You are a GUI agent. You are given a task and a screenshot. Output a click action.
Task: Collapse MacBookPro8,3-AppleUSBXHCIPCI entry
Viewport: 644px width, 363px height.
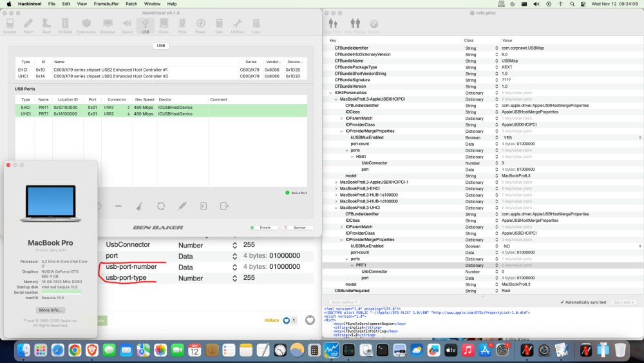(336, 99)
